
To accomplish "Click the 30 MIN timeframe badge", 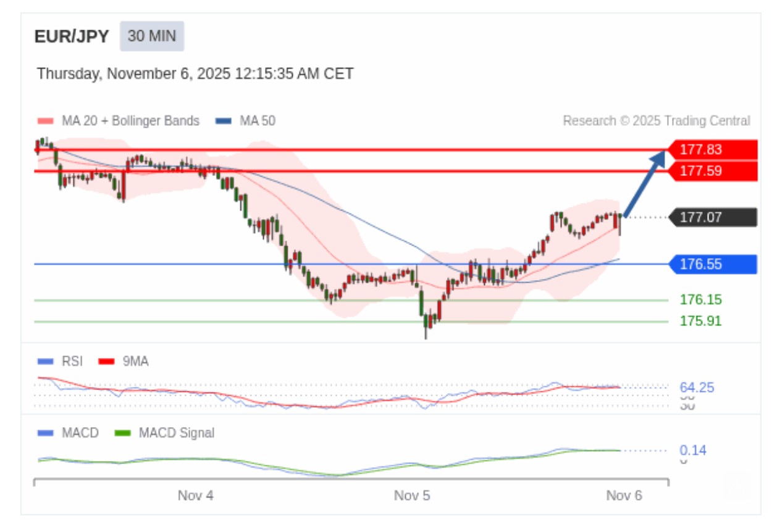I will click(152, 36).
